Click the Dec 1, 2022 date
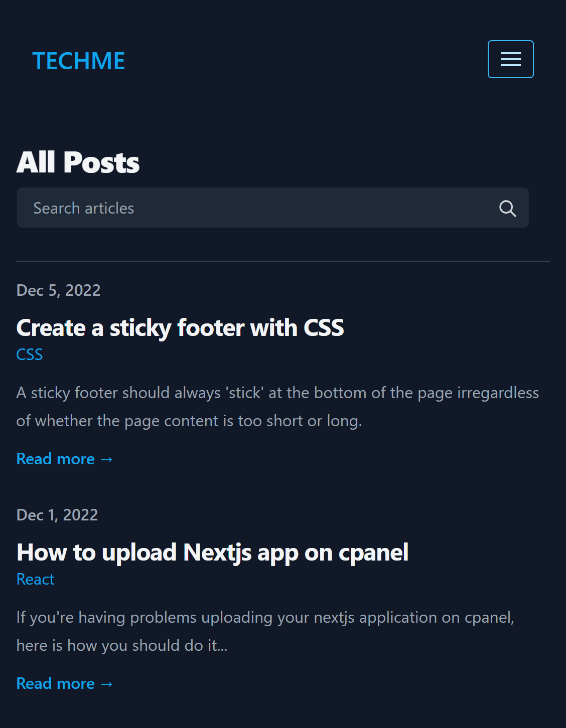This screenshot has width=566, height=728. tap(57, 515)
